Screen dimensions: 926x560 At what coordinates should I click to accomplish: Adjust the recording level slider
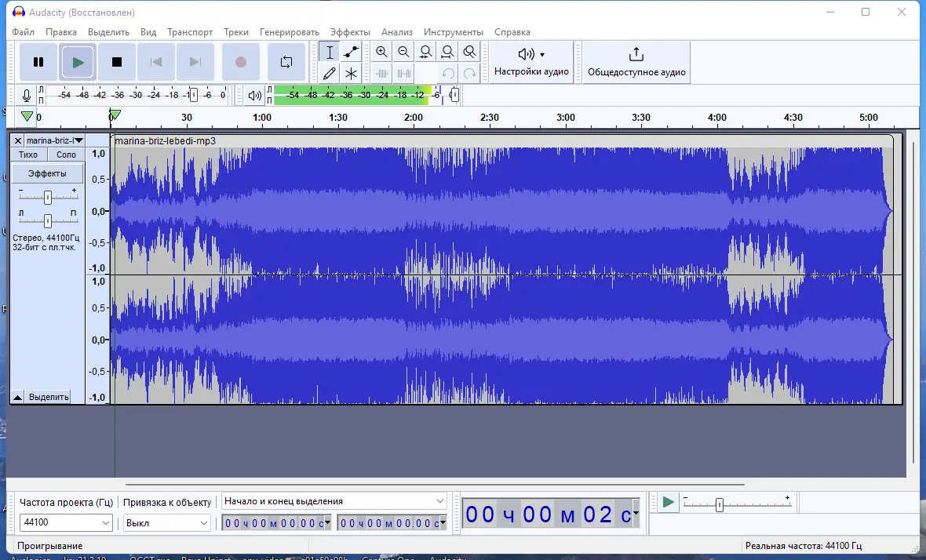(x=193, y=95)
